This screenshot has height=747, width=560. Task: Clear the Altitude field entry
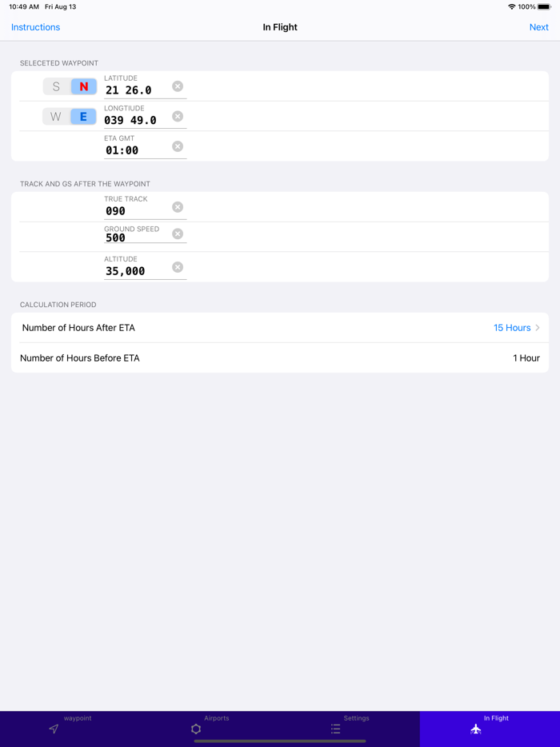[x=178, y=267]
